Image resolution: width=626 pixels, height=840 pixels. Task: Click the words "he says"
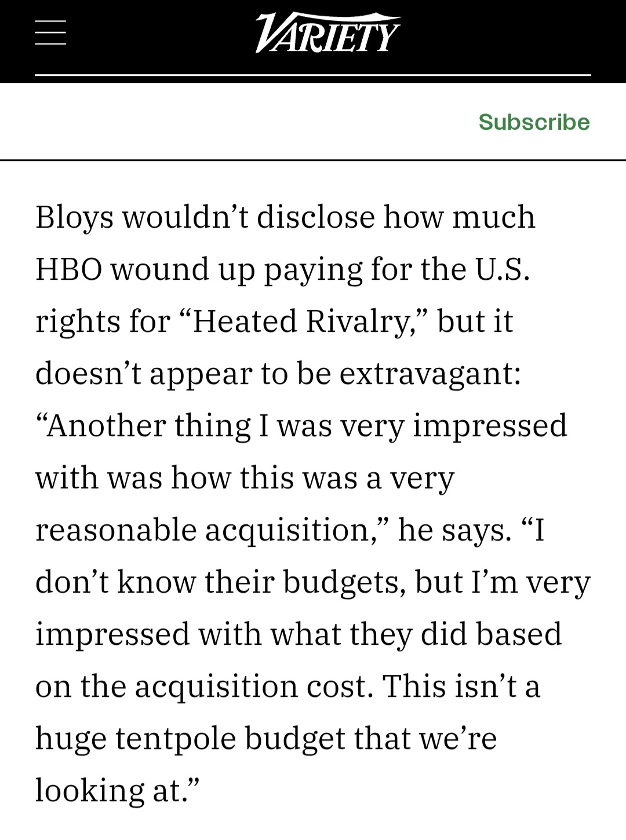point(452,530)
